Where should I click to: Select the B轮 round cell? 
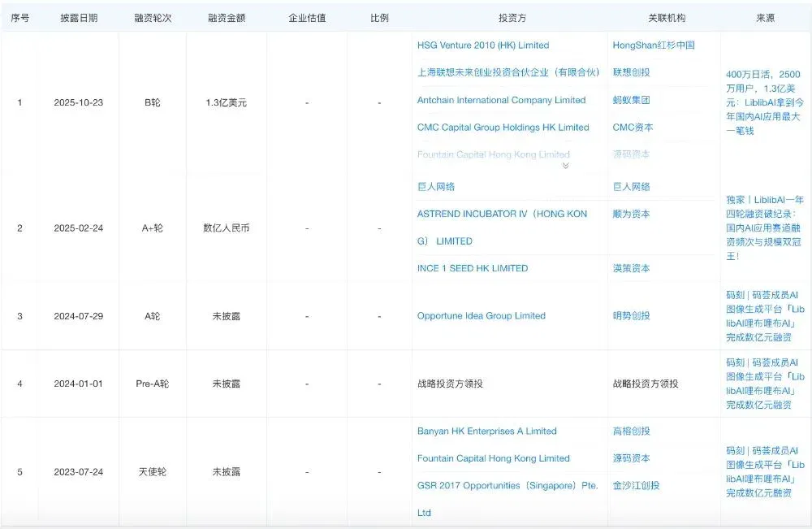coord(153,102)
